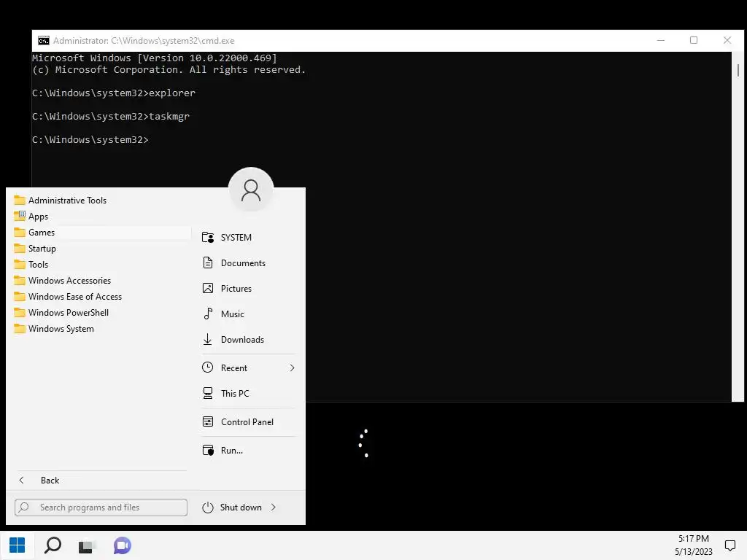Click the Run icon
This screenshot has height=560, width=747.
(208, 450)
